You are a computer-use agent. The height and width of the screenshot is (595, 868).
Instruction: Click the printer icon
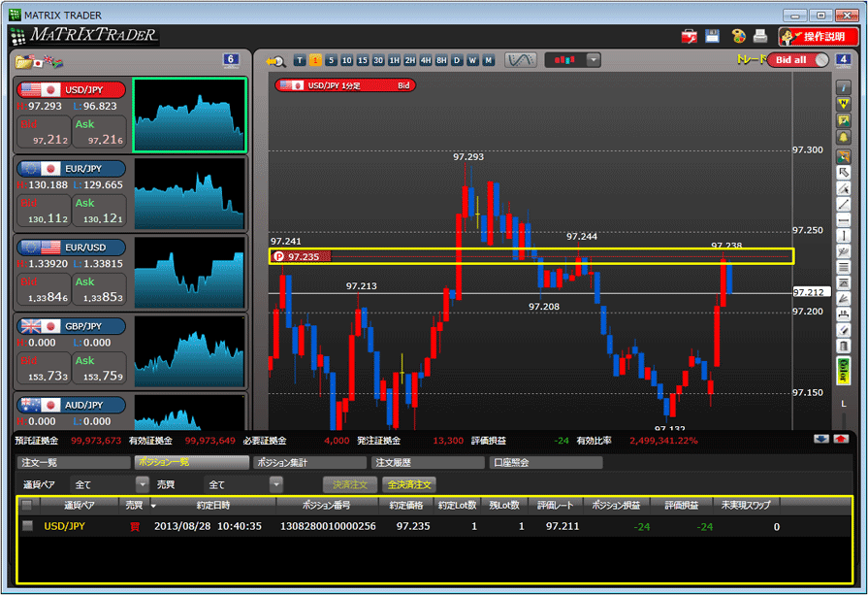point(760,37)
